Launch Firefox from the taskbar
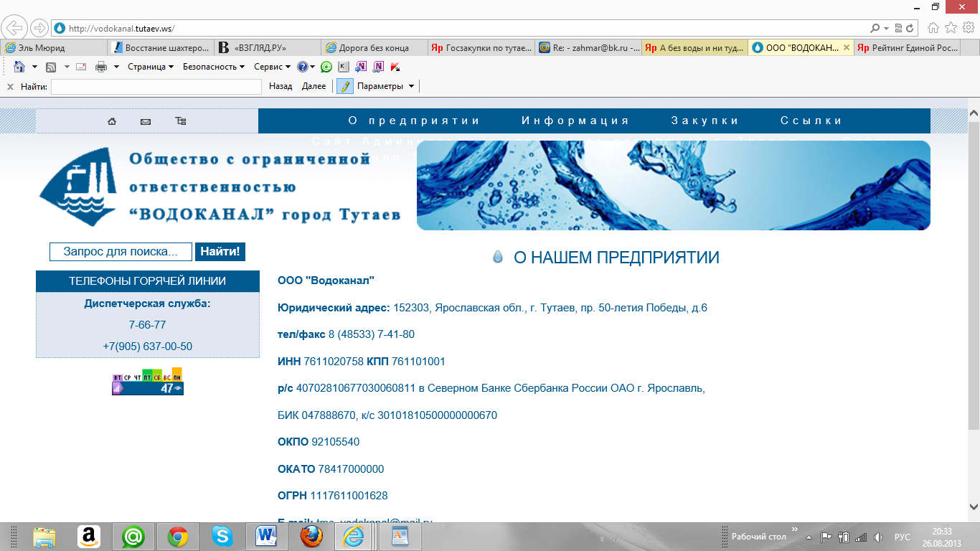980x551 pixels. coord(311,537)
